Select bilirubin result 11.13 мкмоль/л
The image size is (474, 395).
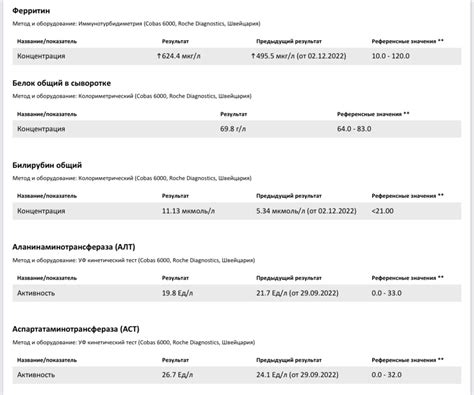(188, 211)
